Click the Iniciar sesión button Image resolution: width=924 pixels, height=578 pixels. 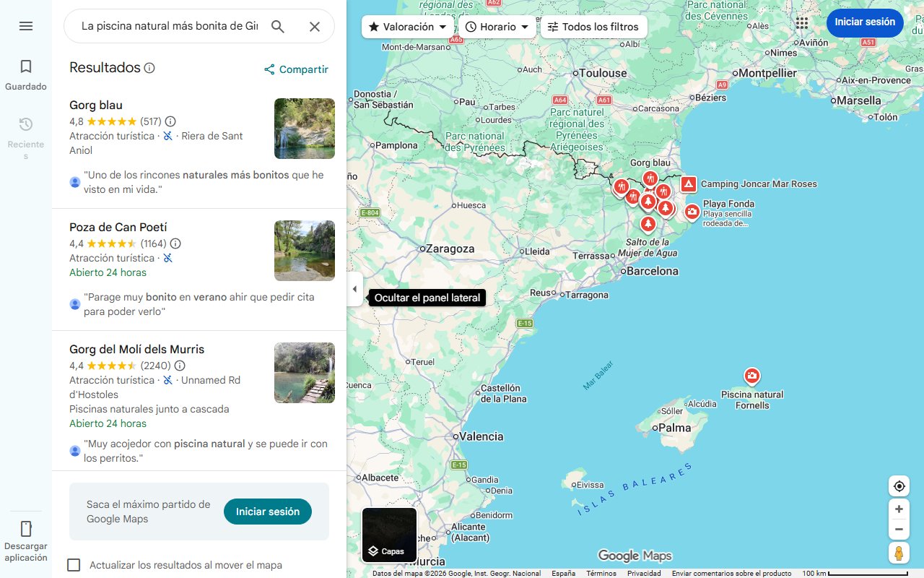click(x=865, y=22)
